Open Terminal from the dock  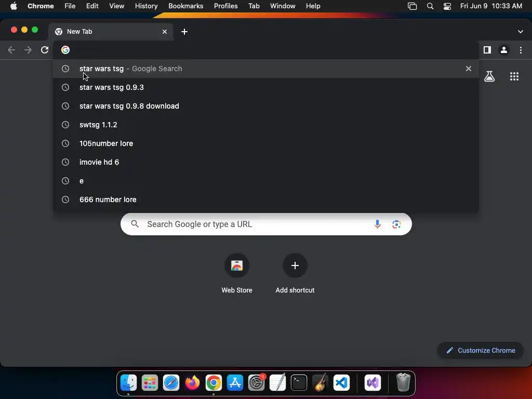[299, 383]
